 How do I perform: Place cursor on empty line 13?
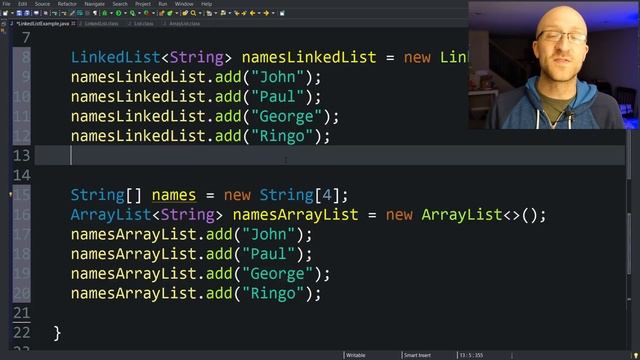(x=330, y=156)
